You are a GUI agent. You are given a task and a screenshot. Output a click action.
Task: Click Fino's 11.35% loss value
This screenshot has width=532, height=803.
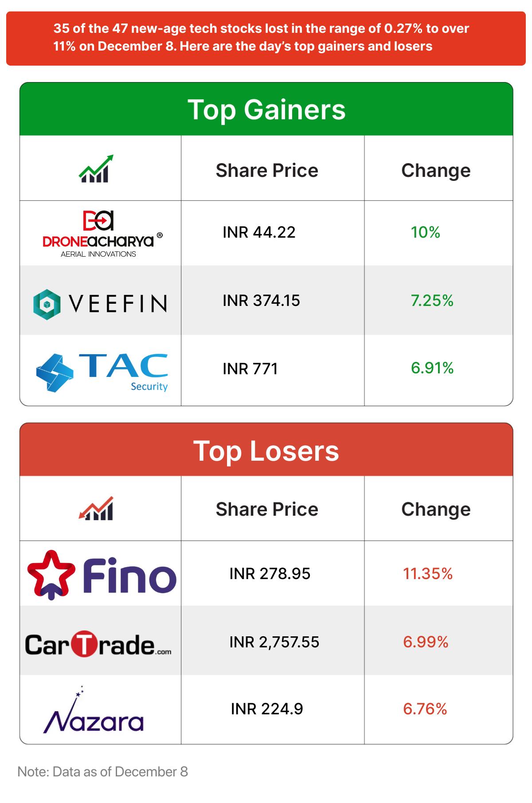427,574
